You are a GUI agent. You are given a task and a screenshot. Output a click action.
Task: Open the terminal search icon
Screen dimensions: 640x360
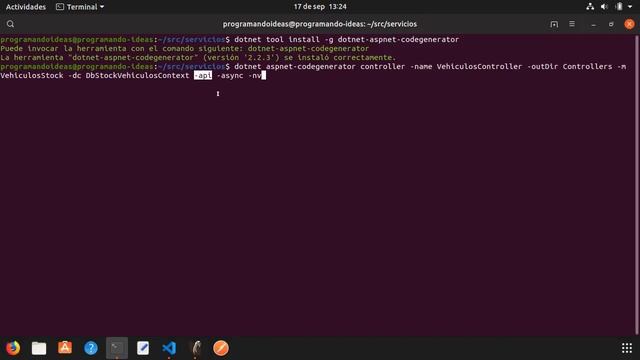[x=10, y=24]
